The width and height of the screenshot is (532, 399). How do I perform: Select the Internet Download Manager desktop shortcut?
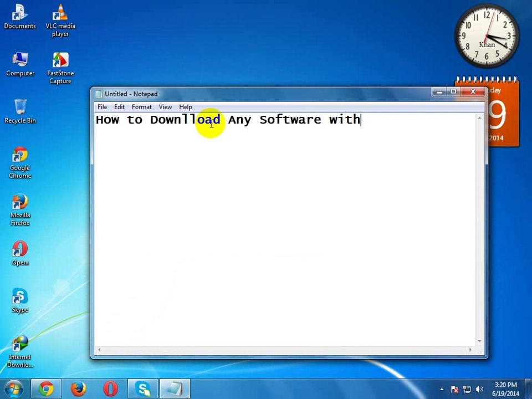coord(20,351)
